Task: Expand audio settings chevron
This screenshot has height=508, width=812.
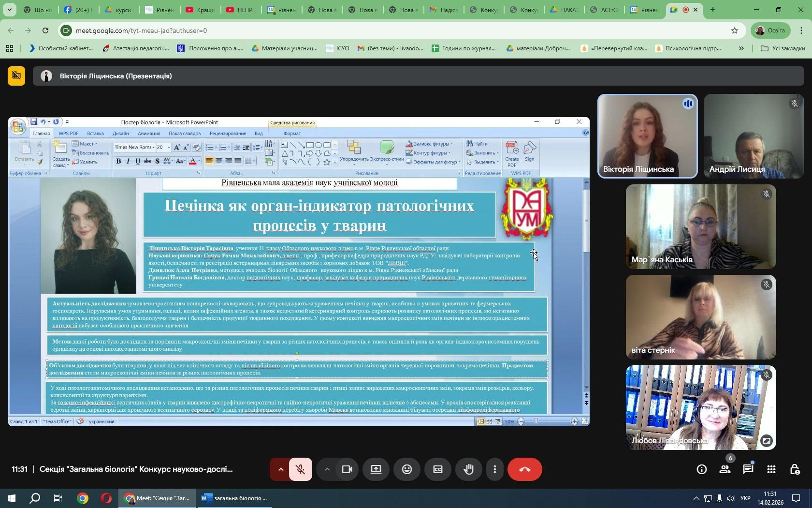Action: 280,469
